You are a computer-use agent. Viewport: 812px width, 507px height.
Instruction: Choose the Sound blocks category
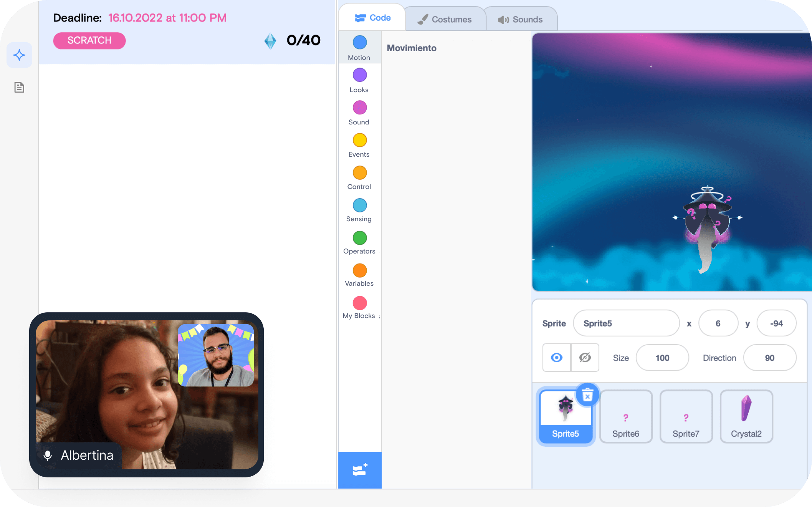click(359, 113)
